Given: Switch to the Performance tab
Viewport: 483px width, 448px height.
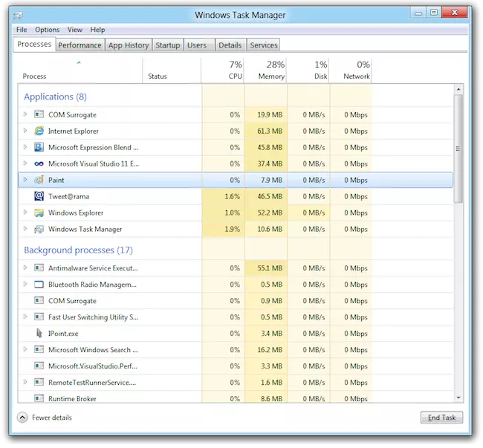Looking at the screenshot, I should 80,45.
